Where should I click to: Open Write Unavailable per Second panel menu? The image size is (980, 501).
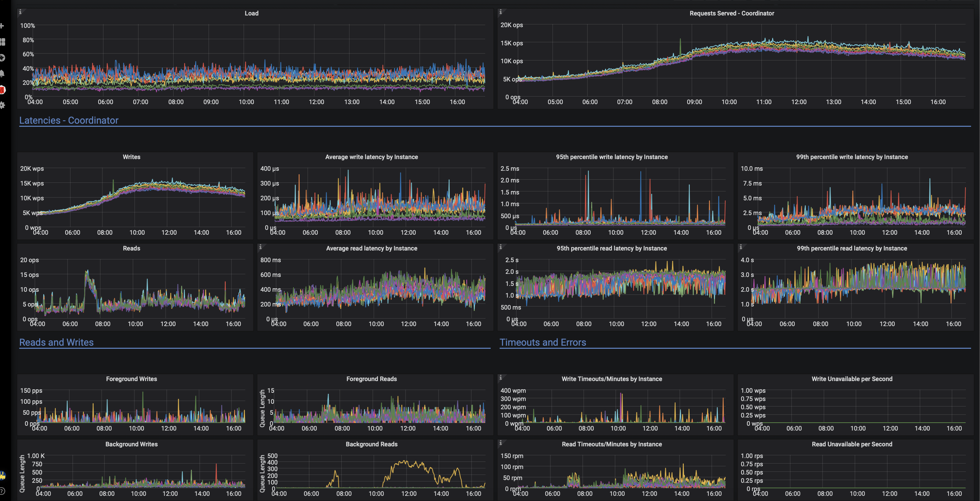[x=852, y=379]
